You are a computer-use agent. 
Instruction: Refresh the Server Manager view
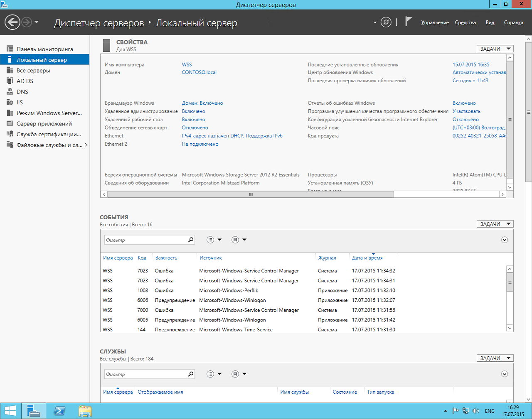pos(386,22)
